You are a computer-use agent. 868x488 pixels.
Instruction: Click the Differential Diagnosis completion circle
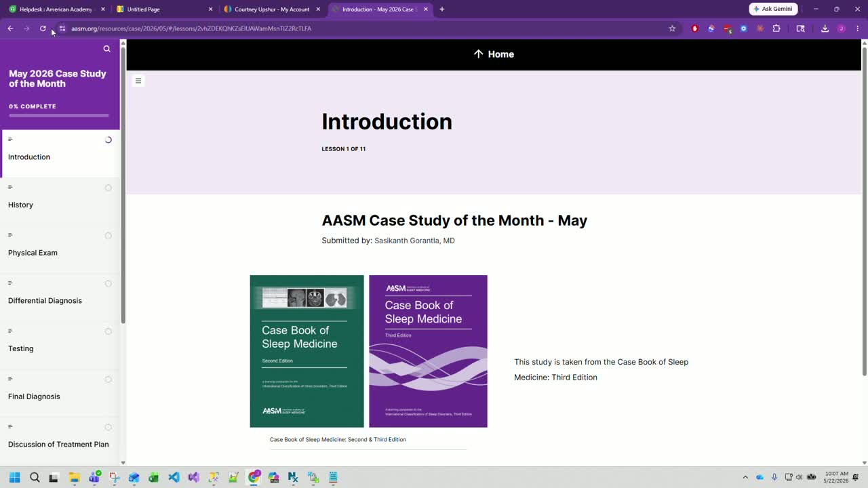108,283
